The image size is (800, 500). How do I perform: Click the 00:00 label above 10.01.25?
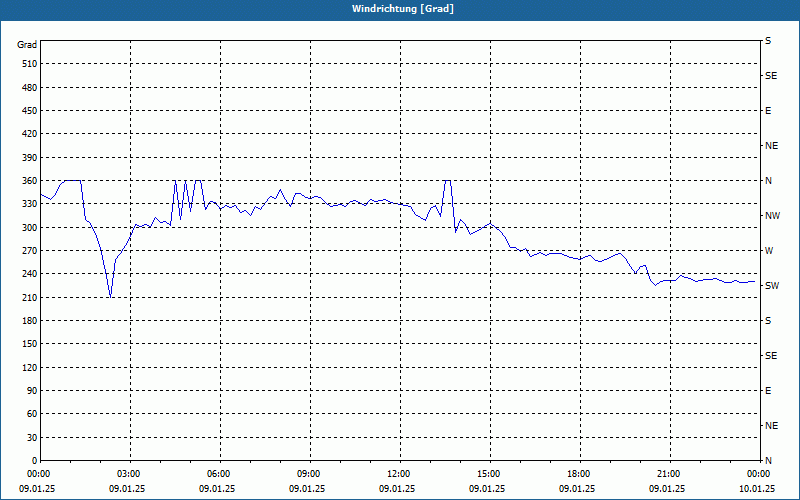759,474
